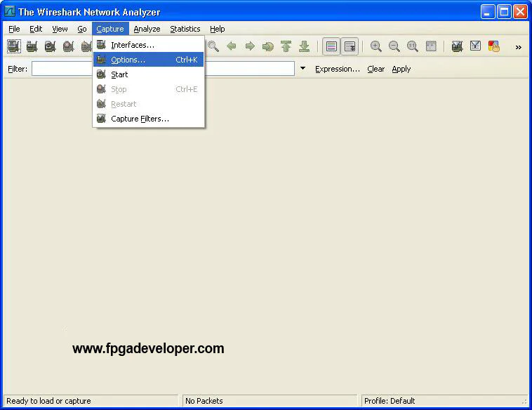Reset zoom with the normal size icon
This screenshot has height=410, width=532.
click(413, 47)
